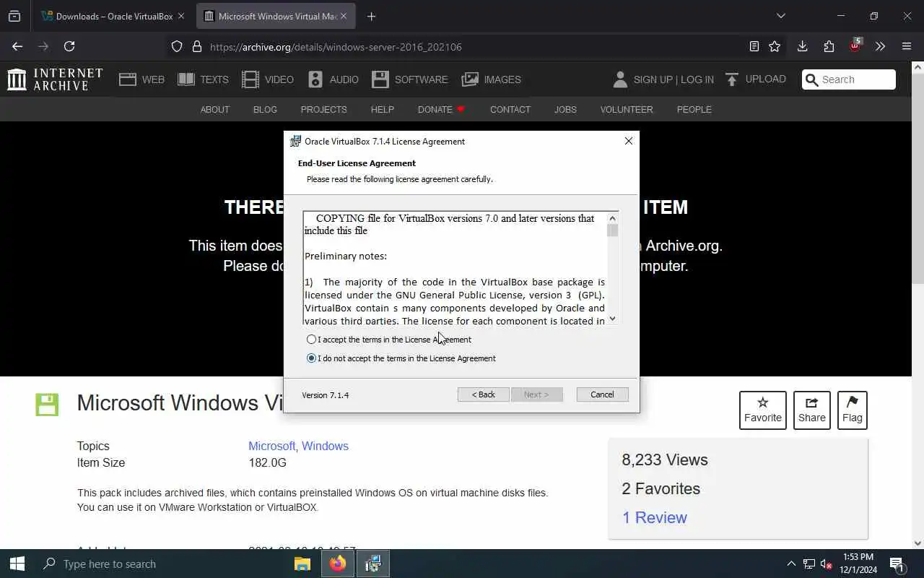Click the Microsoft topic link

click(x=271, y=447)
